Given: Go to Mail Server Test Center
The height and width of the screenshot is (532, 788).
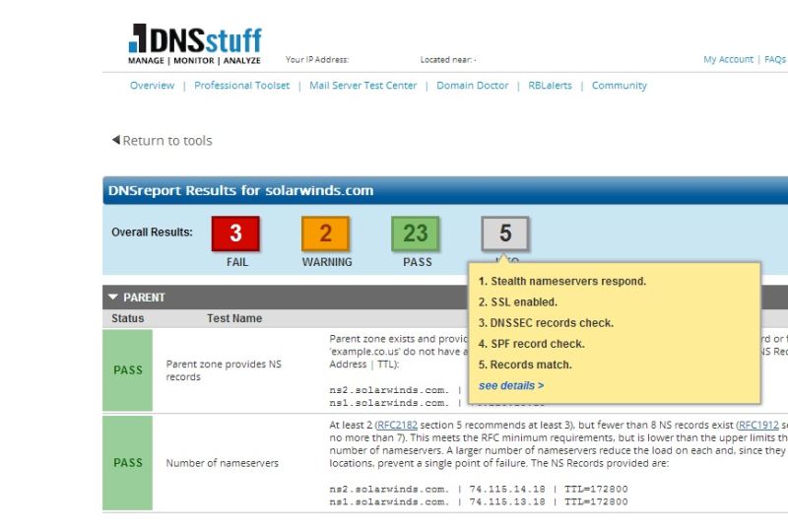Looking at the screenshot, I should click(x=362, y=86).
